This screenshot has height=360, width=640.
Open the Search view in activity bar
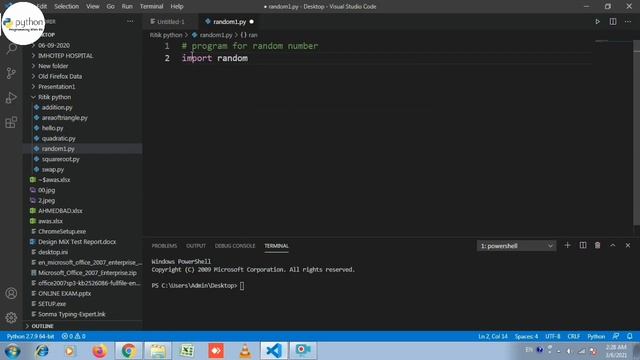[x=11, y=49]
